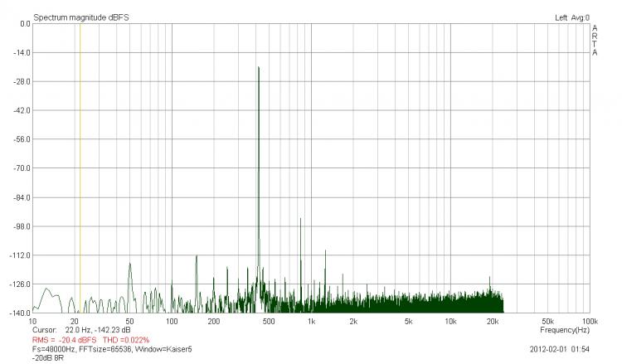Click the '2k' frequency axis label
622x364 pixels.
(x=353, y=321)
